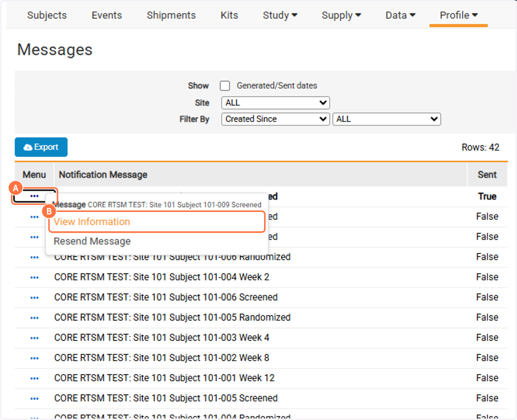Expand the Profile navigation menu

click(458, 15)
